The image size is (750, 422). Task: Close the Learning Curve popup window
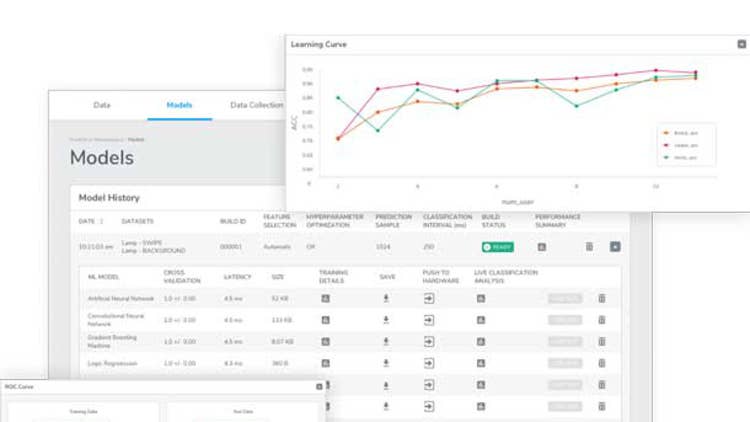click(x=741, y=44)
